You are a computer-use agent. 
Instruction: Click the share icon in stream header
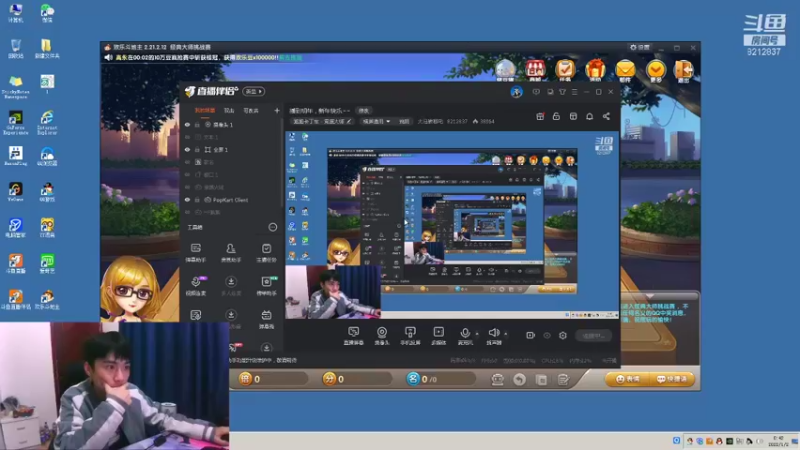[606, 116]
